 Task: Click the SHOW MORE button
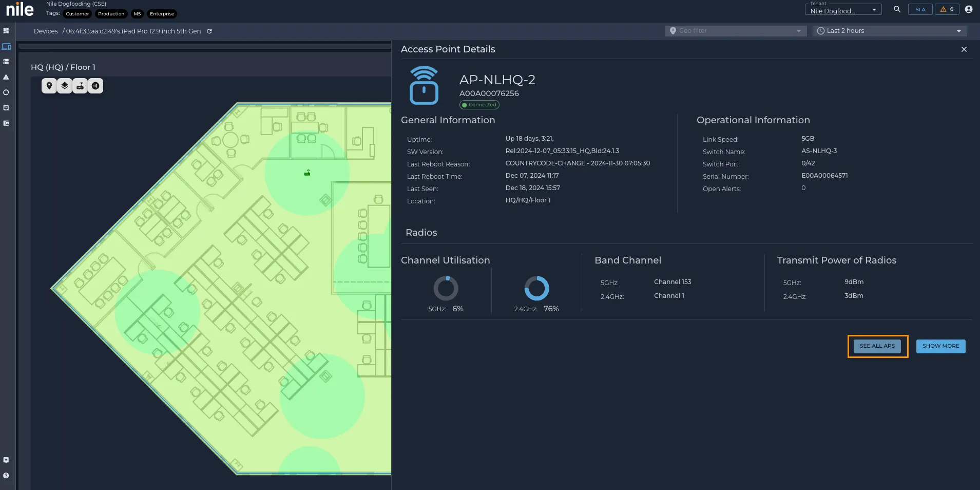click(x=941, y=346)
